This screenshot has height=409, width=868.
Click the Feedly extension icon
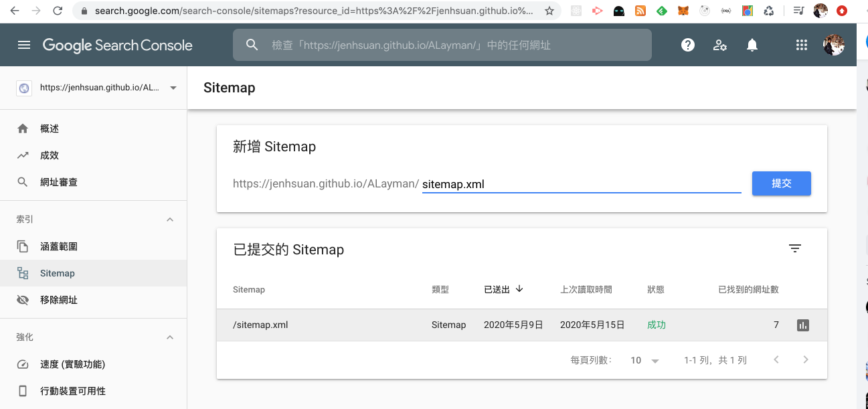661,11
